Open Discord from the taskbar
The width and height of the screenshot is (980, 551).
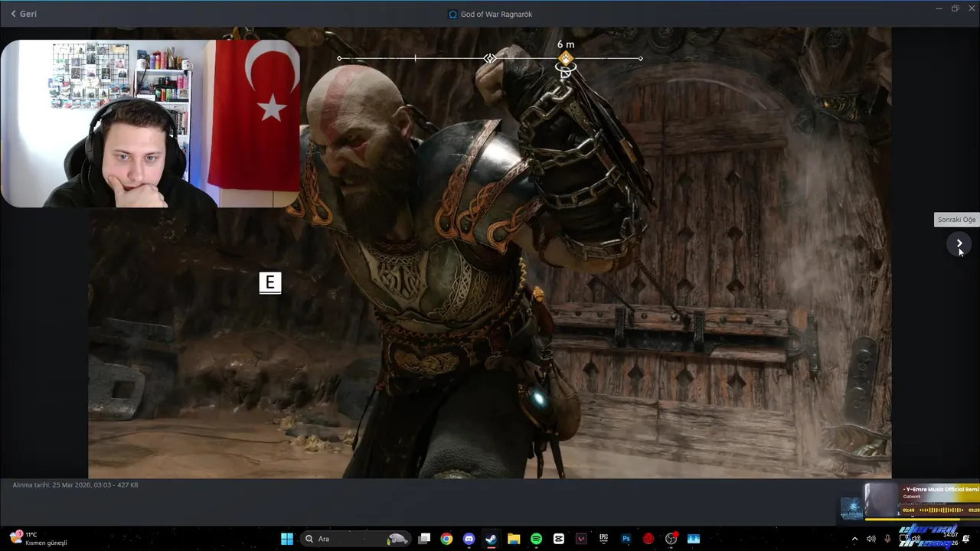pyautogui.click(x=469, y=539)
